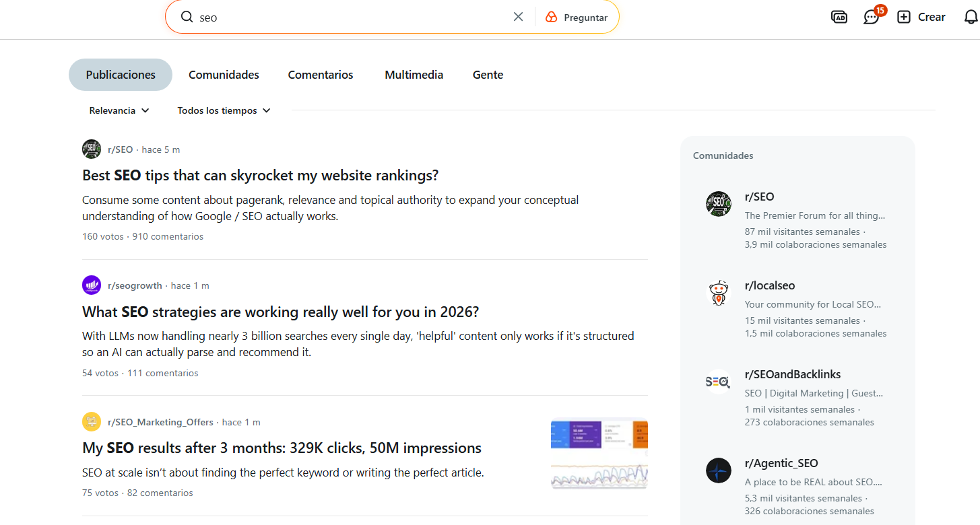
Task: Open post My SEO results after 3 months
Action: pyautogui.click(x=282, y=448)
